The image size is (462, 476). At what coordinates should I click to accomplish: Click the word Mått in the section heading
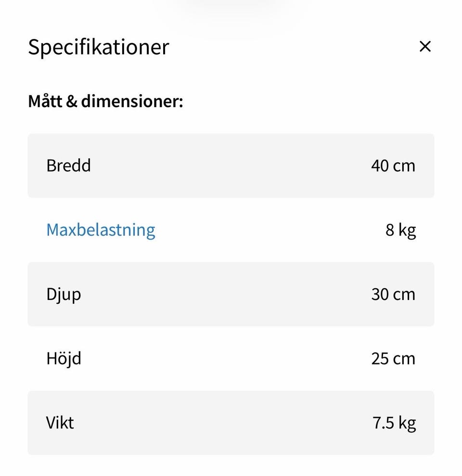point(45,101)
